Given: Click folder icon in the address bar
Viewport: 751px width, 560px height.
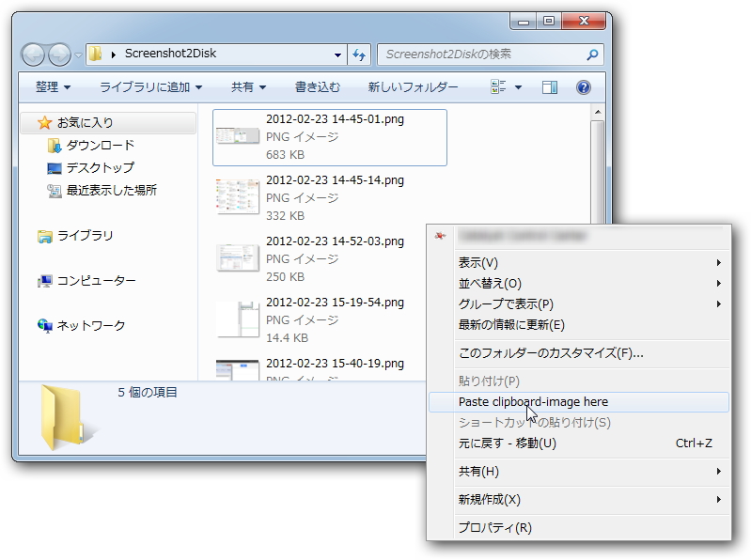Looking at the screenshot, I should point(96,54).
